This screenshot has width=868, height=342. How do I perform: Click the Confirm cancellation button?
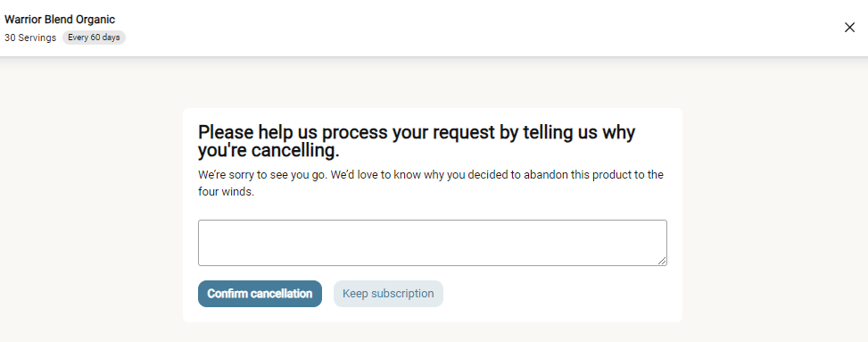tap(260, 294)
